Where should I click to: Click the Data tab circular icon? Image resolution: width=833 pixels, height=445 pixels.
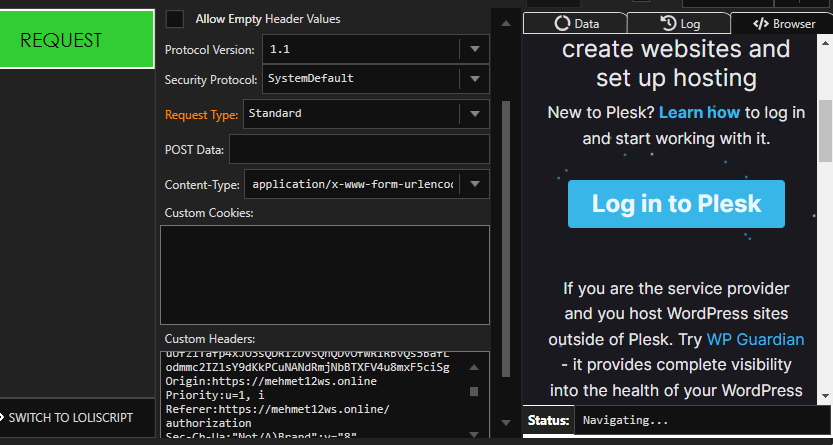(562, 23)
